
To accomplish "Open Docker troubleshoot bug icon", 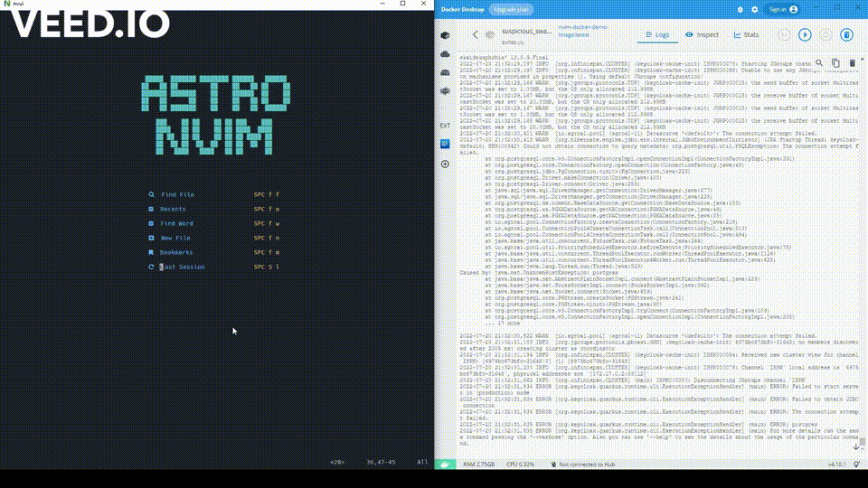I will tap(741, 9).
